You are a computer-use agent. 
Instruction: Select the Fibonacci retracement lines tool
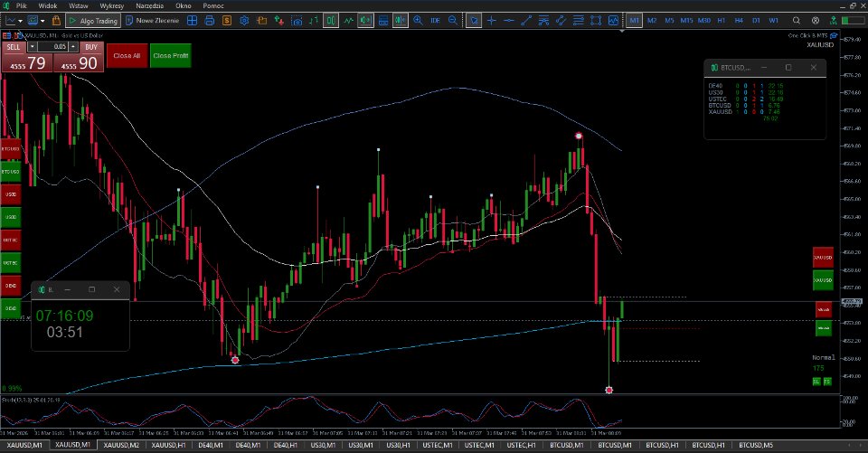[579, 21]
